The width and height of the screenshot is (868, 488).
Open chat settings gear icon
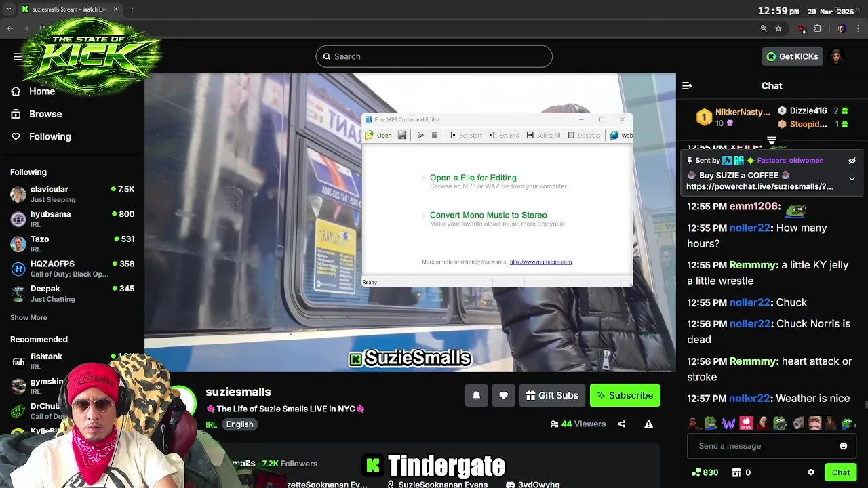(811, 472)
